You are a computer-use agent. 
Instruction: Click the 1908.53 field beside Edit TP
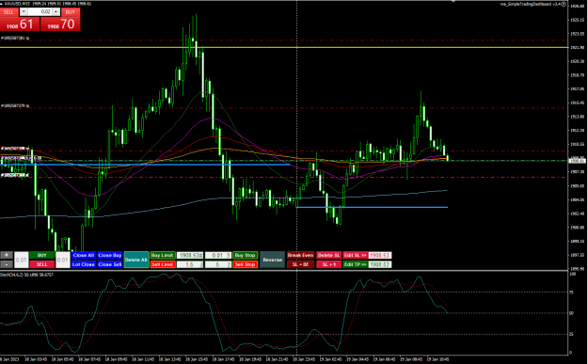380,264
